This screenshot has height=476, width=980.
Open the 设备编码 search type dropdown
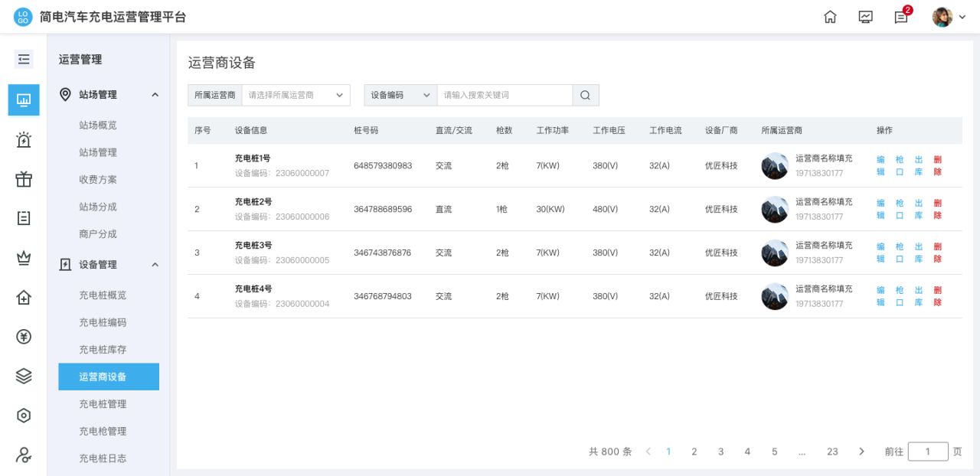point(400,95)
